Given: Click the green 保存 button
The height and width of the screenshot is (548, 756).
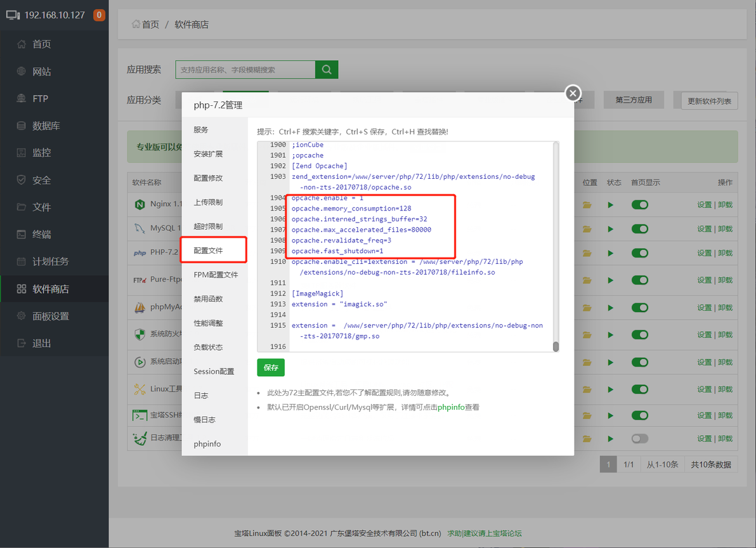Looking at the screenshot, I should coord(271,367).
